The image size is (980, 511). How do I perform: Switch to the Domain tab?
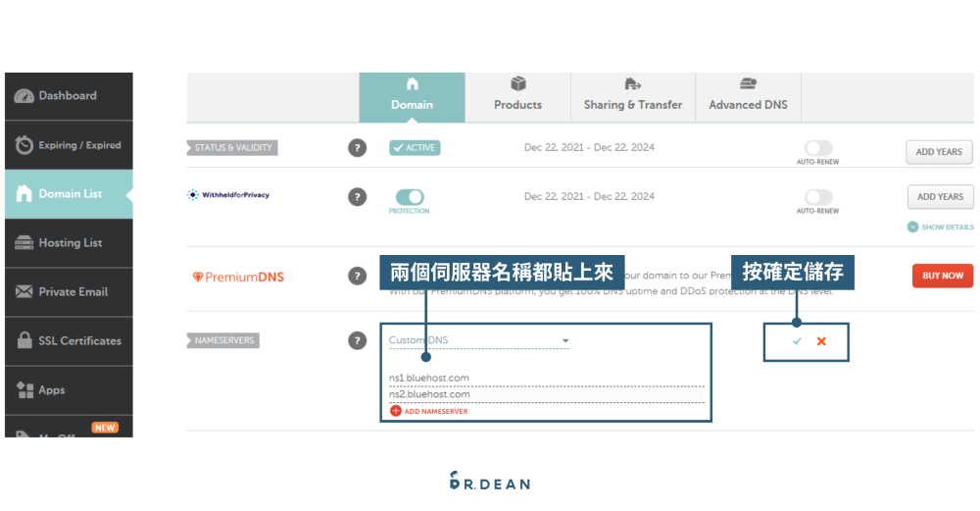click(412, 97)
